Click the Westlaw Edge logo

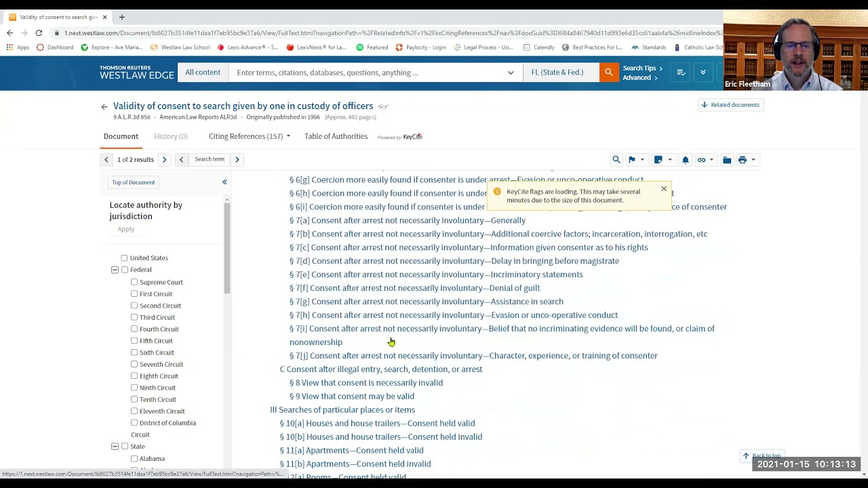pos(136,73)
